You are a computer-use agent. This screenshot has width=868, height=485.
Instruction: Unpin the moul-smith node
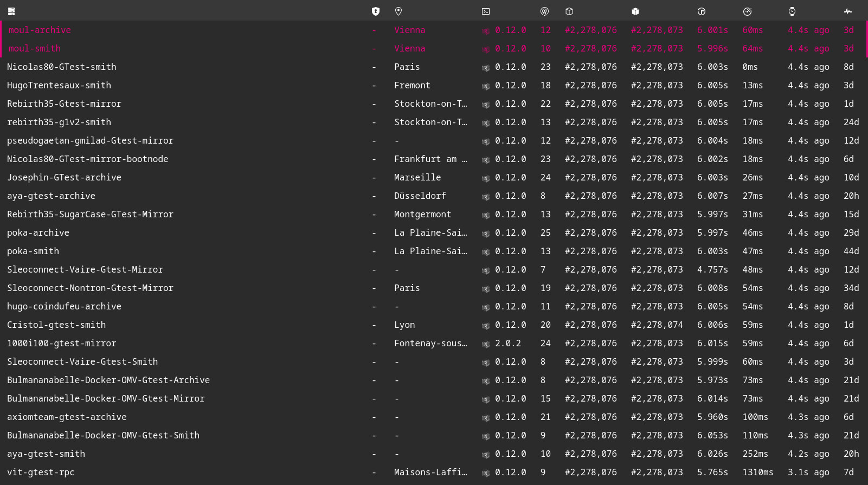(35, 49)
